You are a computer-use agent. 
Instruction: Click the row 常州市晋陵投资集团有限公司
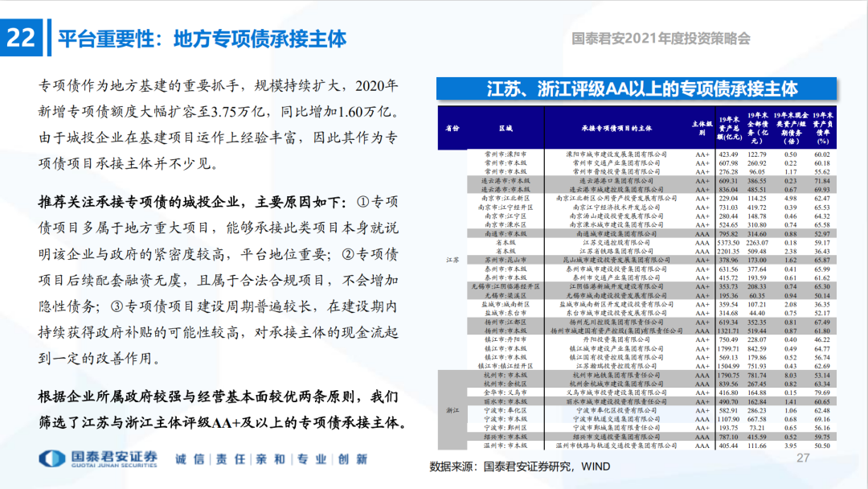point(652,171)
